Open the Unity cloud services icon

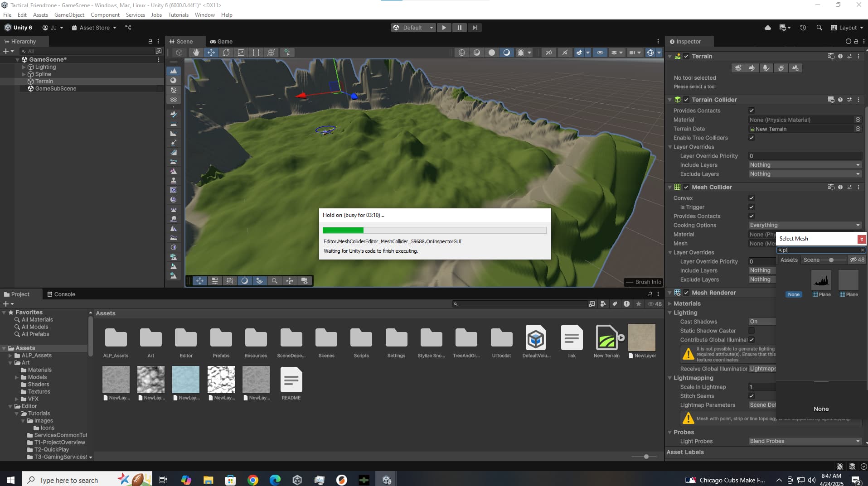tap(768, 28)
